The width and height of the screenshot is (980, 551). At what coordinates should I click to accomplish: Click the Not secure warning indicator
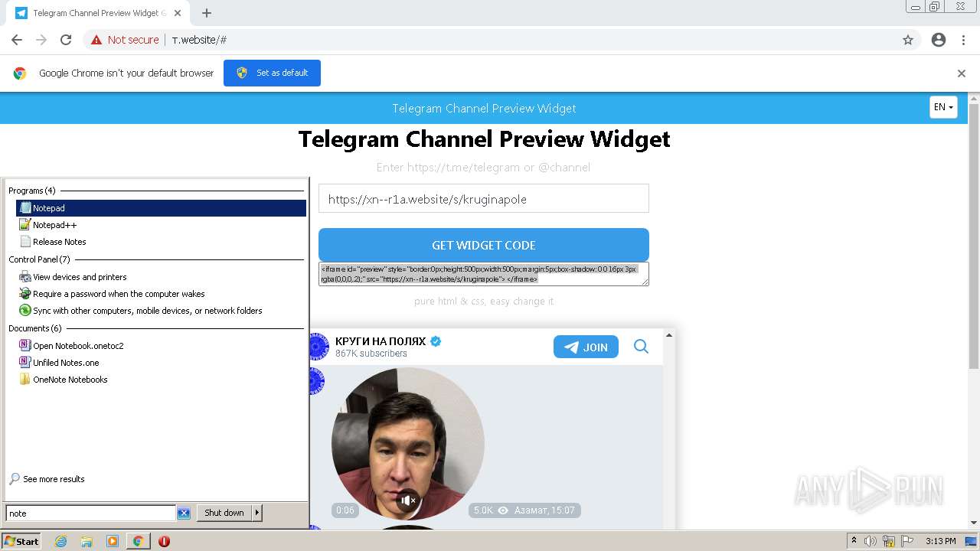click(125, 40)
